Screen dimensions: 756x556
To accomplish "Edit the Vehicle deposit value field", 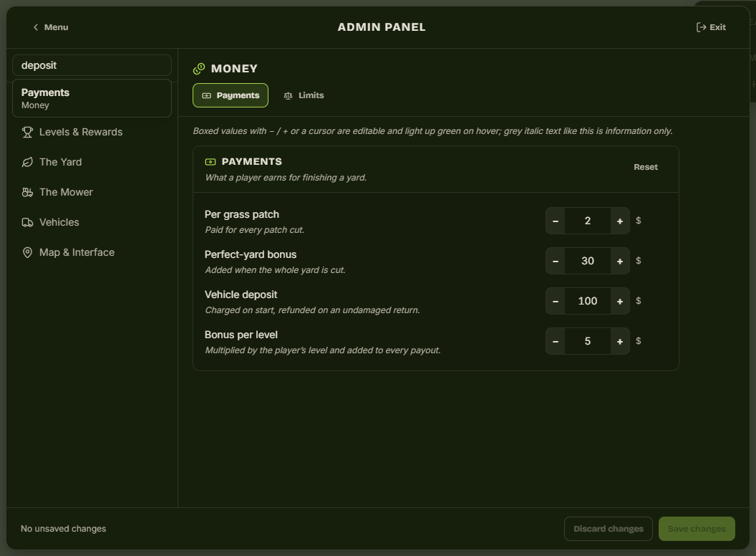I will [588, 301].
